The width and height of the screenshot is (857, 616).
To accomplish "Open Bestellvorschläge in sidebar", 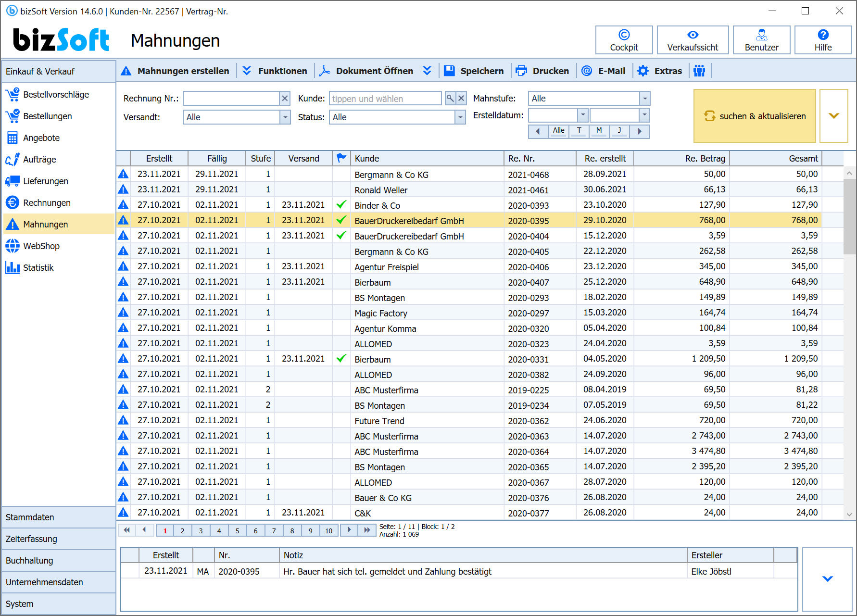I will [x=58, y=94].
